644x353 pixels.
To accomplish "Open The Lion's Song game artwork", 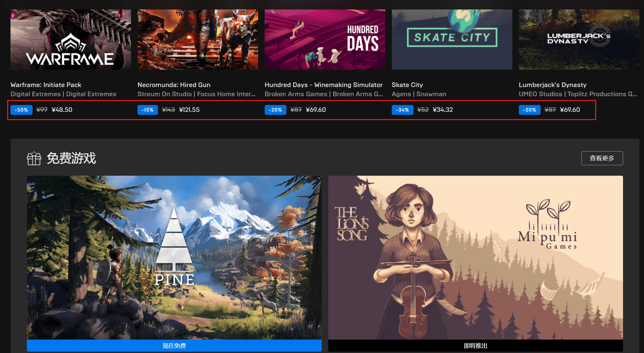I will pyautogui.click(x=475, y=257).
